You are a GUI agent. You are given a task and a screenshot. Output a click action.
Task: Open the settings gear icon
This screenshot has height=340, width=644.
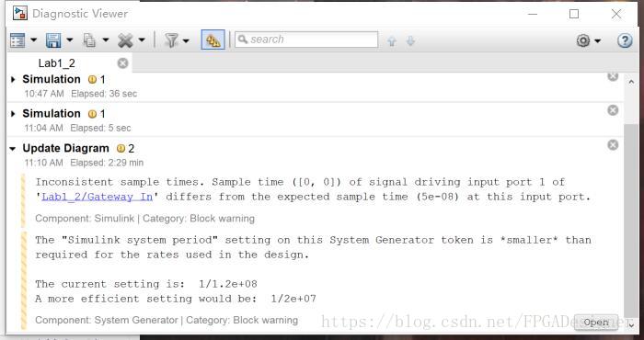click(x=583, y=40)
